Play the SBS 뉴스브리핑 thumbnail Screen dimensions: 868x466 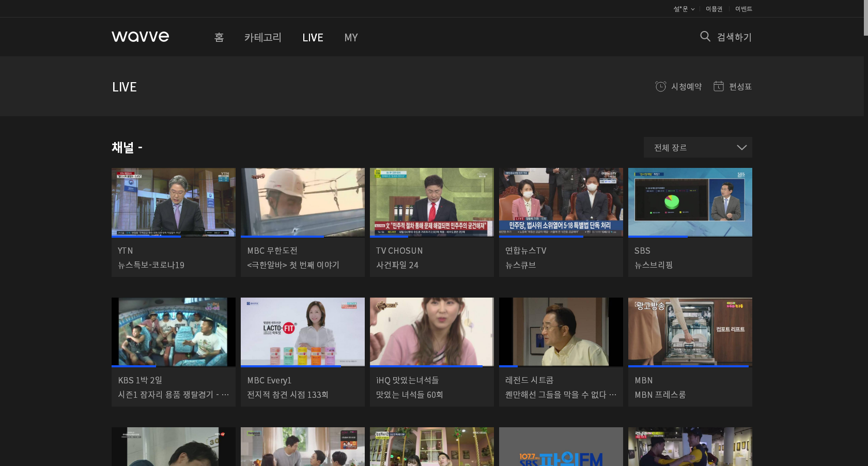pyautogui.click(x=690, y=202)
